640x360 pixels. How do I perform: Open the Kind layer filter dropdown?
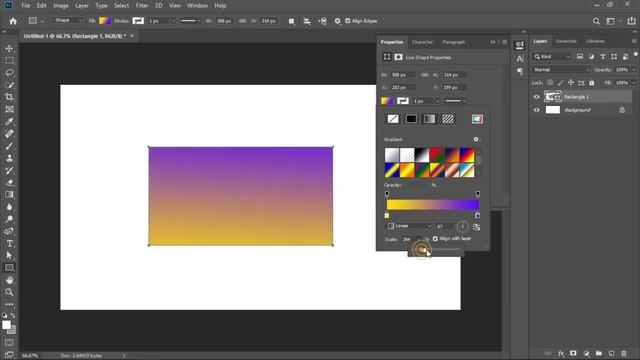552,57
